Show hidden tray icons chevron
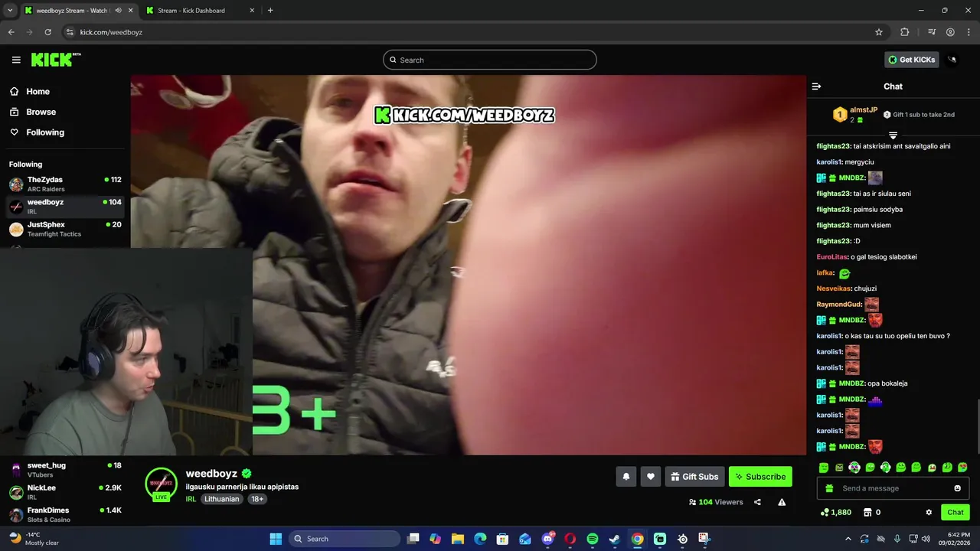 click(x=848, y=539)
